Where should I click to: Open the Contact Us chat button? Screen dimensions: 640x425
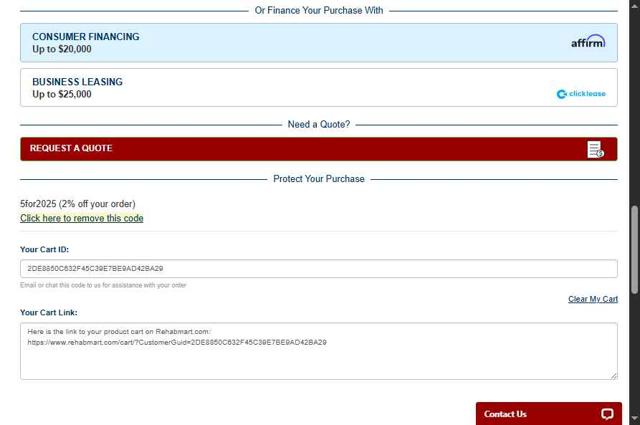pos(549,414)
